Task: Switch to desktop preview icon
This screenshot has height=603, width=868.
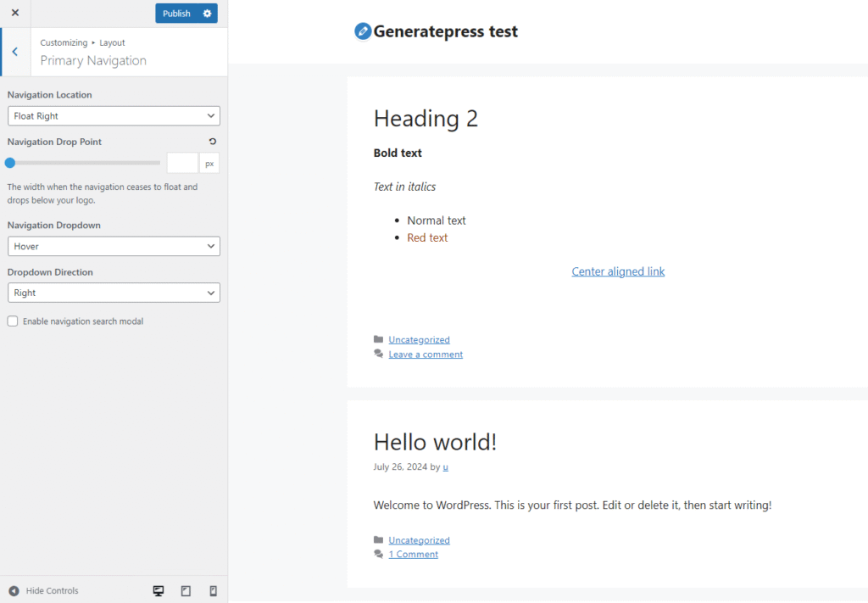Action: 159,590
